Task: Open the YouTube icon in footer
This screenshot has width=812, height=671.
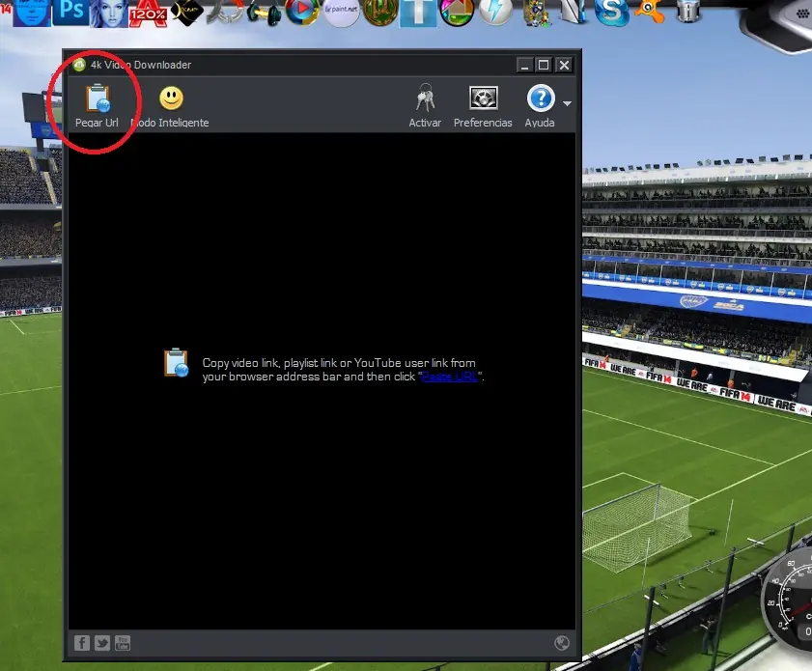Action: tap(123, 643)
